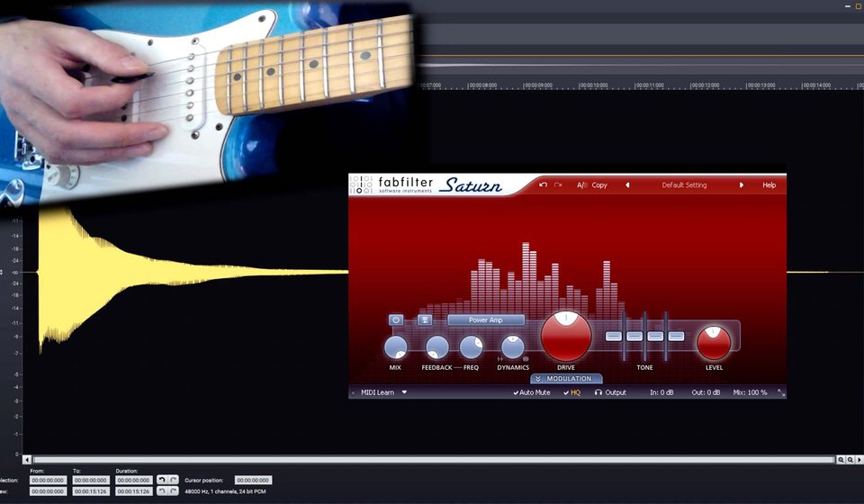Toggle the Auto Mute option
The height and width of the screenshot is (504, 864).
(531, 392)
